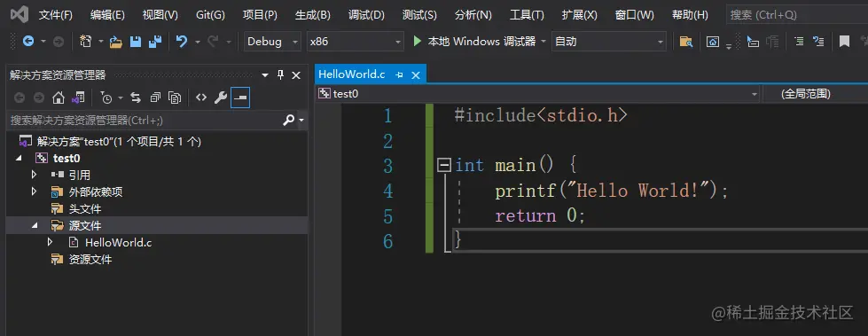868x336 pixels.
Task: Click the Home icon in Solution Explorer
Action: click(59, 98)
